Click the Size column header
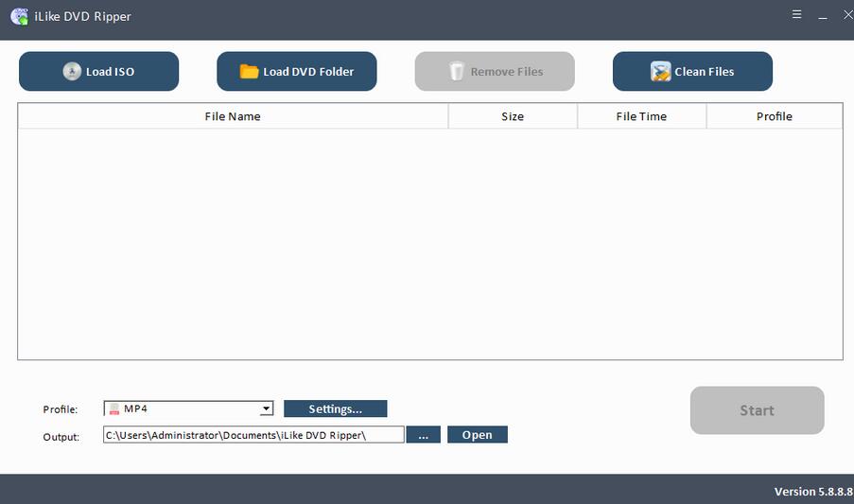The width and height of the screenshot is (854, 504). pos(513,116)
